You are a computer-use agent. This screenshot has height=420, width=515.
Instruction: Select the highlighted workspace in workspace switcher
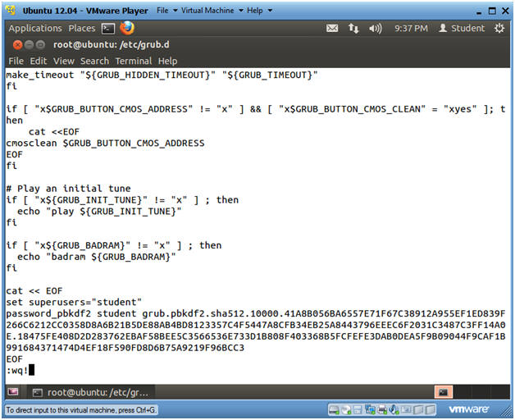(444, 392)
